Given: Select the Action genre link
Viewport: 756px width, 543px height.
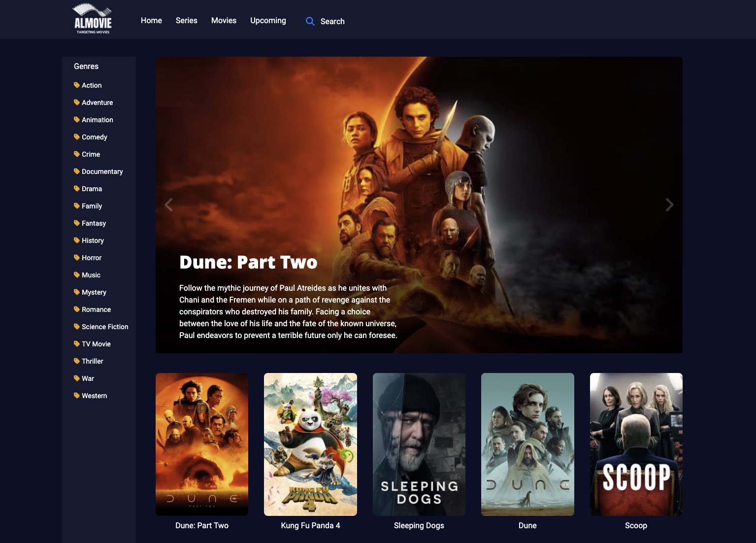Looking at the screenshot, I should point(92,85).
